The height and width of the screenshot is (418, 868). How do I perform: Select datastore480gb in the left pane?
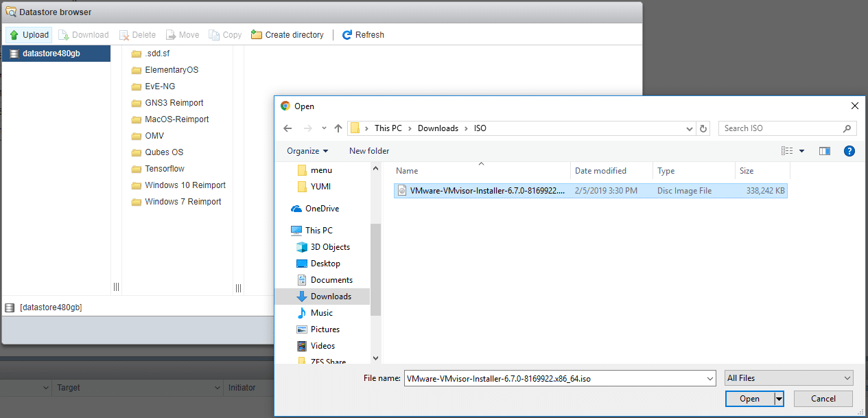(x=56, y=54)
